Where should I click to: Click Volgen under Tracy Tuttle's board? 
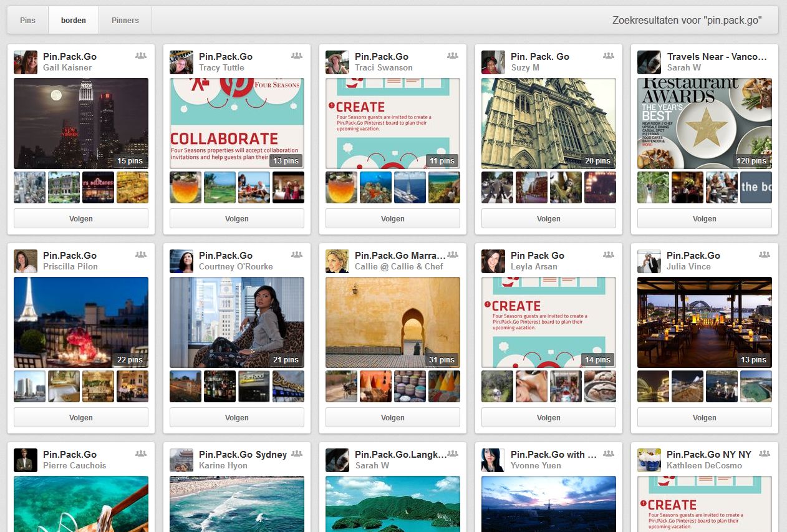237,219
